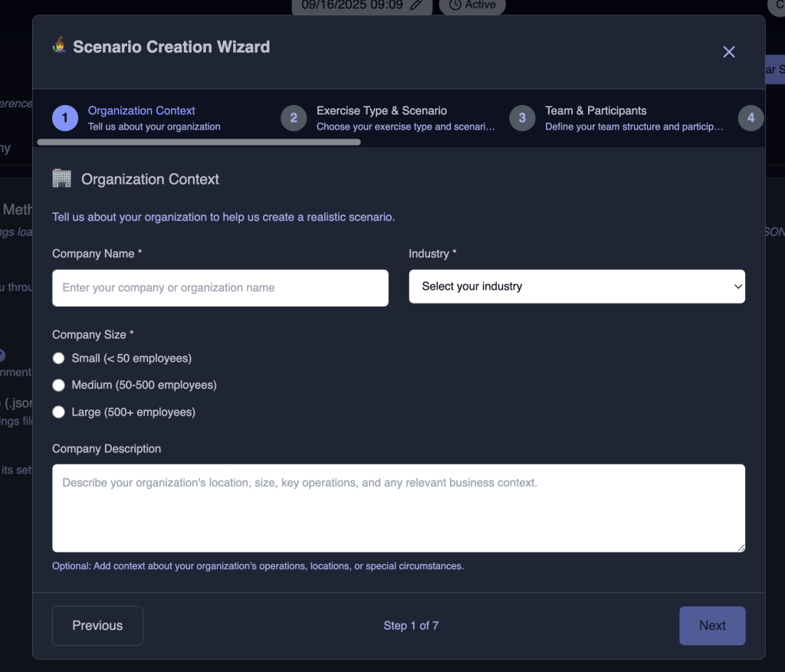The height and width of the screenshot is (672, 785).
Task: Switch to the Team & Participants step
Action: tap(596, 110)
